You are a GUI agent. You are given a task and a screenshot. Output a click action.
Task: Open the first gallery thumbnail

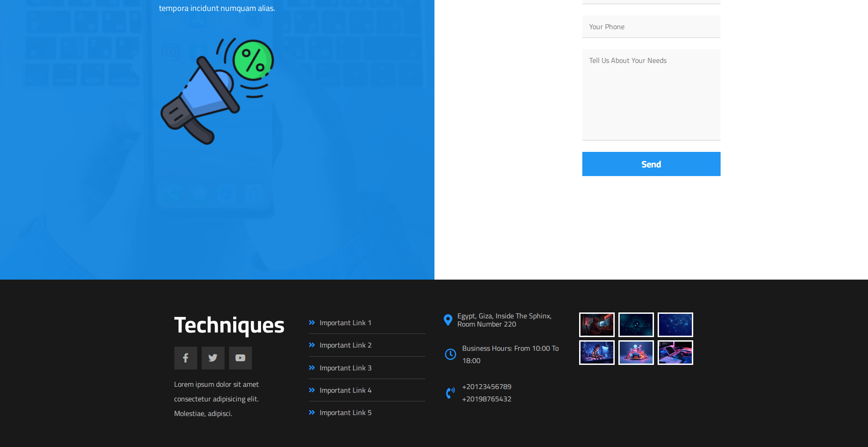(597, 325)
